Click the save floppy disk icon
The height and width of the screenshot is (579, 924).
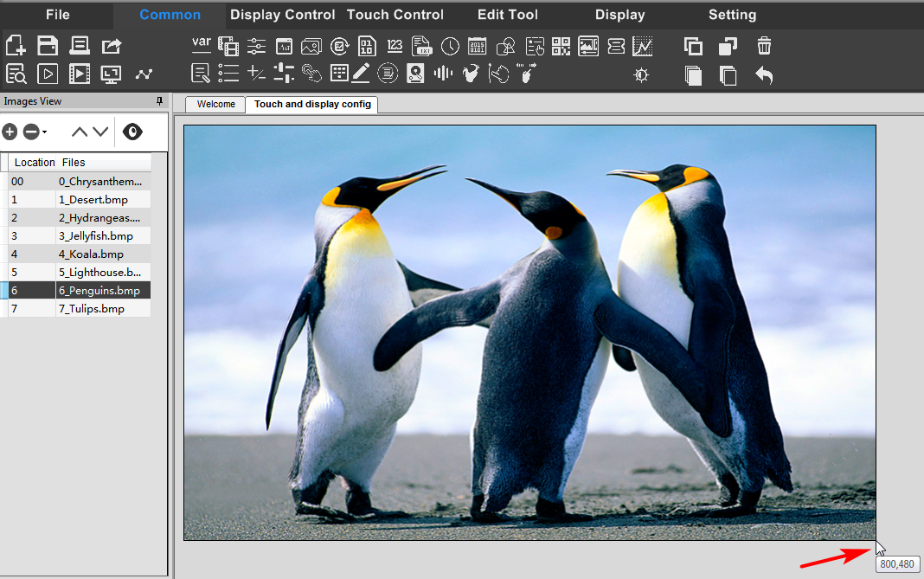(48, 46)
